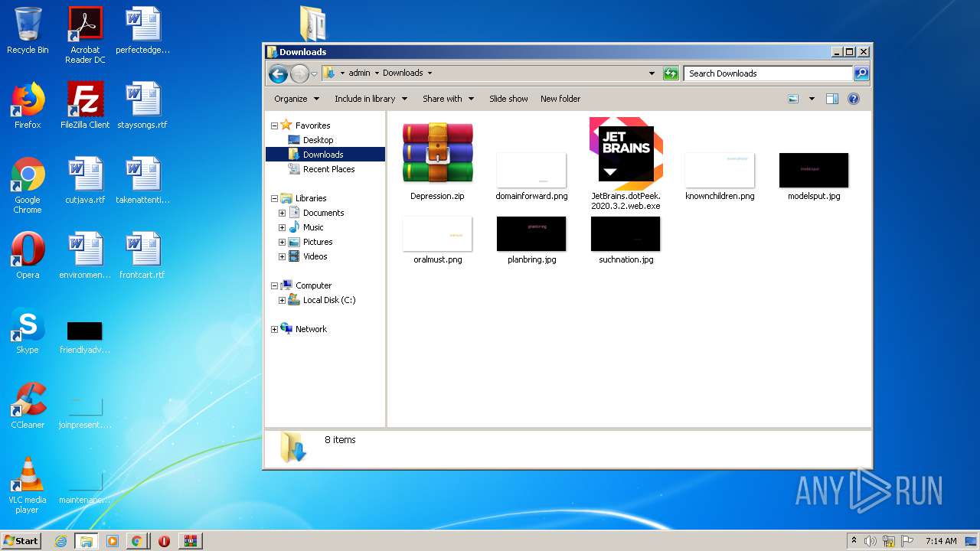
Task: Open Include in library menu
Action: click(371, 99)
